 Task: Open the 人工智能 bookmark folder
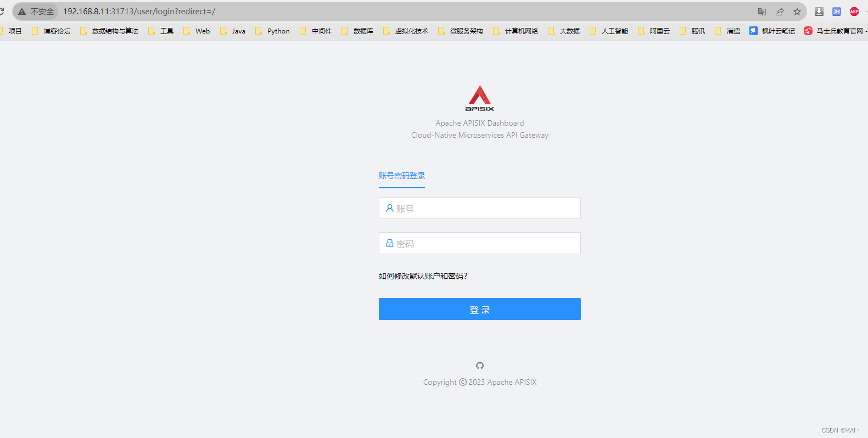coord(609,31)
